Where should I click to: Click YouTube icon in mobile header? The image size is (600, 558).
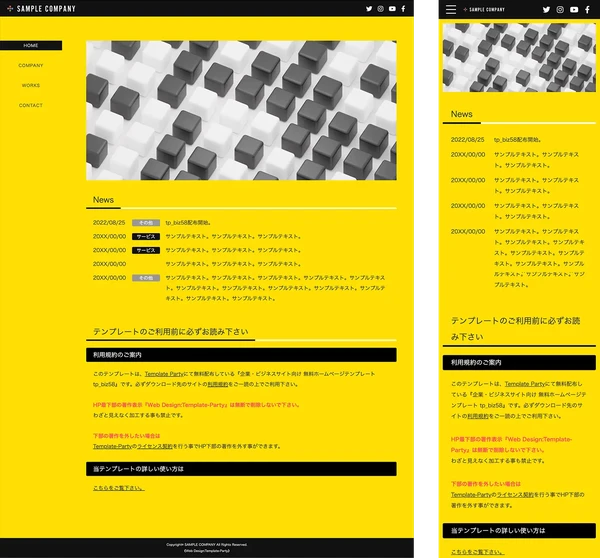point(574,10)
